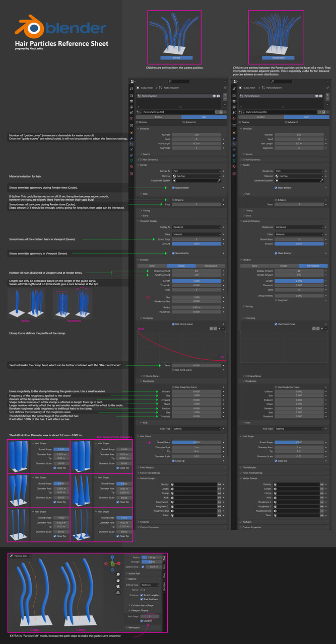Open Render As Path dropdown in left panel

point(196,171)
